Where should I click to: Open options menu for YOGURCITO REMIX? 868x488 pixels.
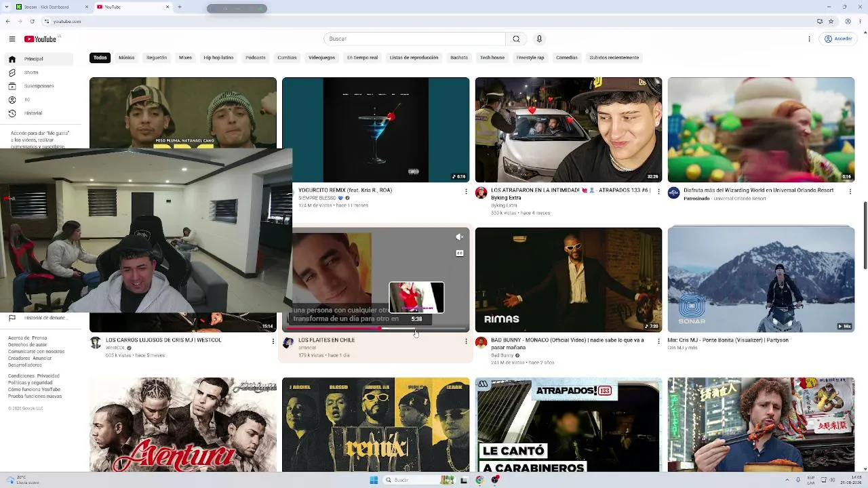click(x=466, y=192)
